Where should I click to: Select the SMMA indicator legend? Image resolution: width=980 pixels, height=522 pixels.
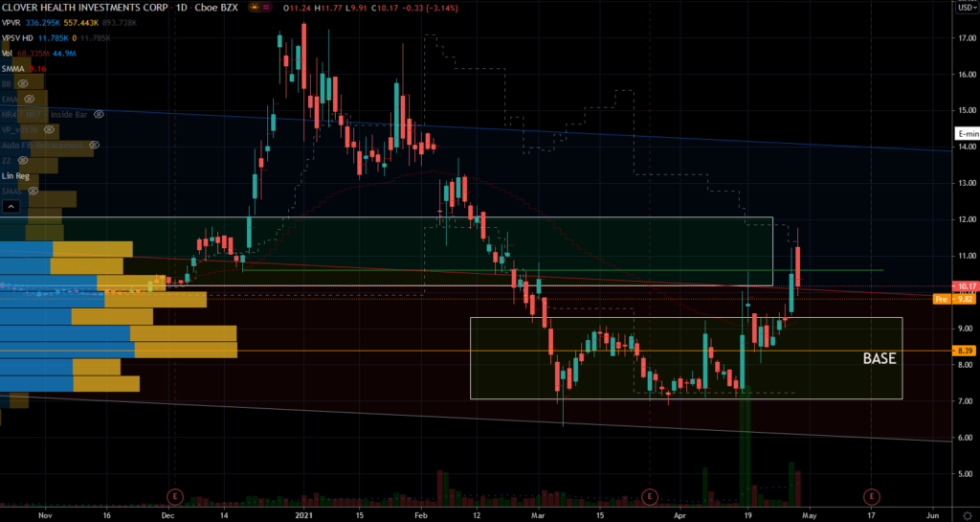coord(13,68)
